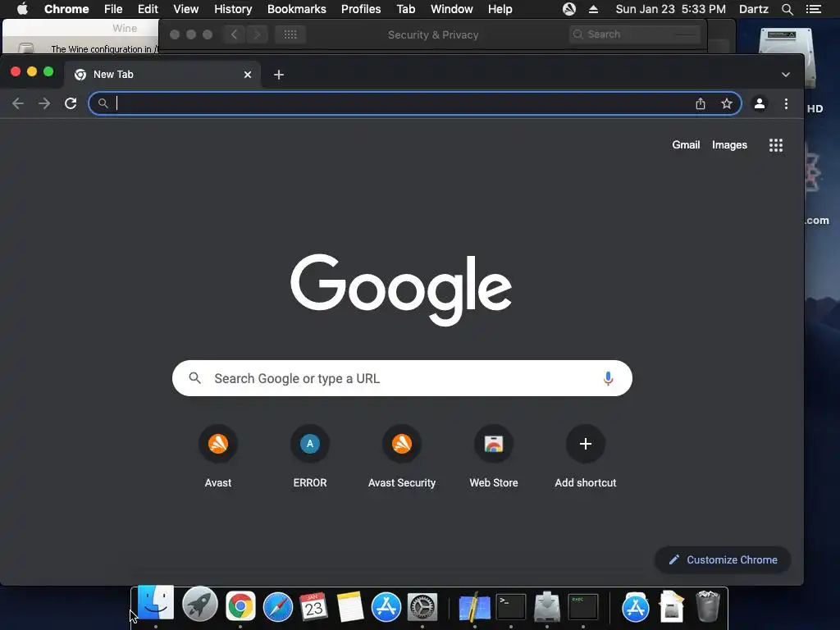Open Calendar from the Dock
Viewport: 840px width, 630px height.
click(313, 606)
